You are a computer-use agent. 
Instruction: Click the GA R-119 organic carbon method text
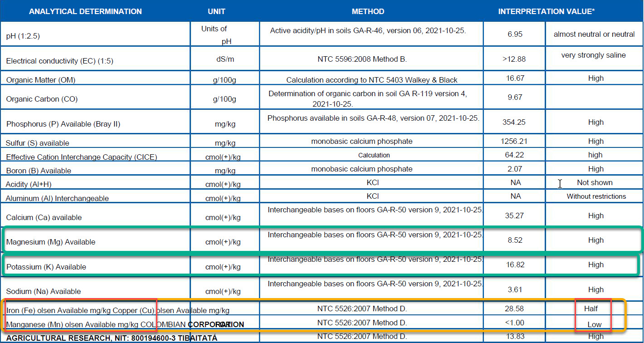pos(368,99)
